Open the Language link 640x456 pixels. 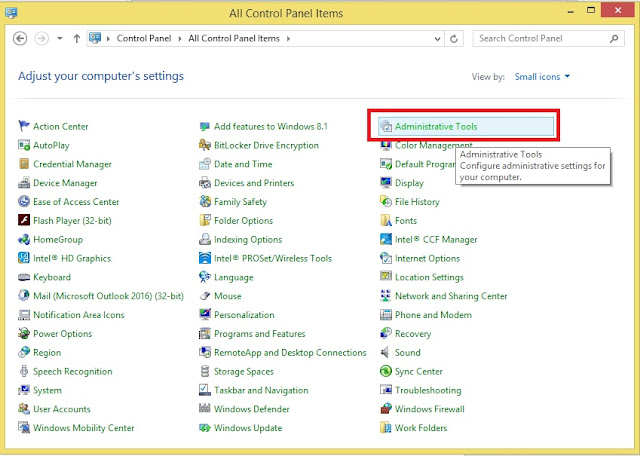233,277
